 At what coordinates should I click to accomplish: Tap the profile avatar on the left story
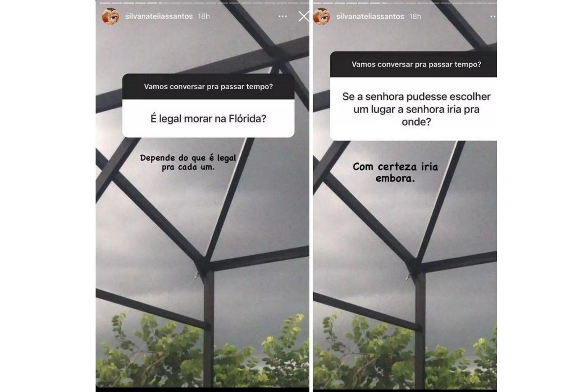click(x=110, y=17)
